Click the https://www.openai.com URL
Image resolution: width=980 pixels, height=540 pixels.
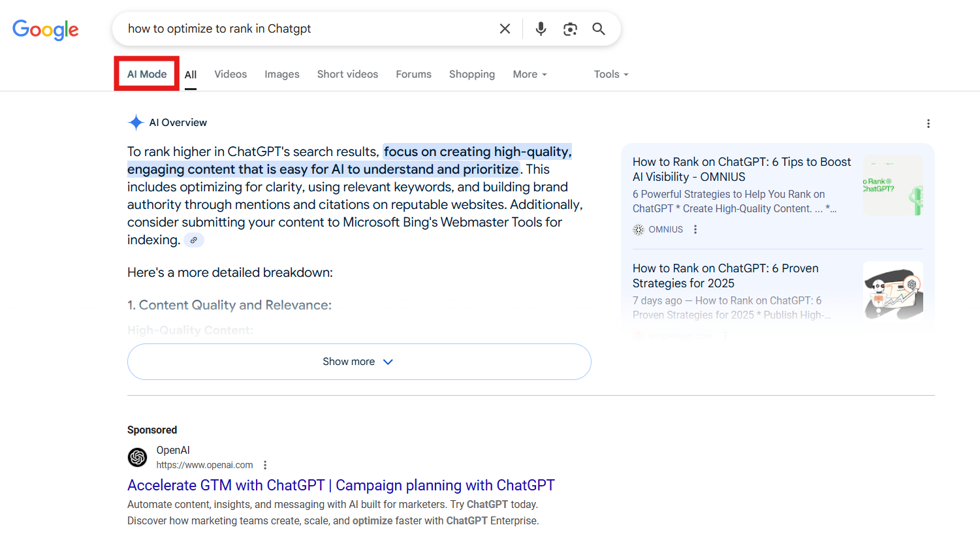(x=204, y=465)
